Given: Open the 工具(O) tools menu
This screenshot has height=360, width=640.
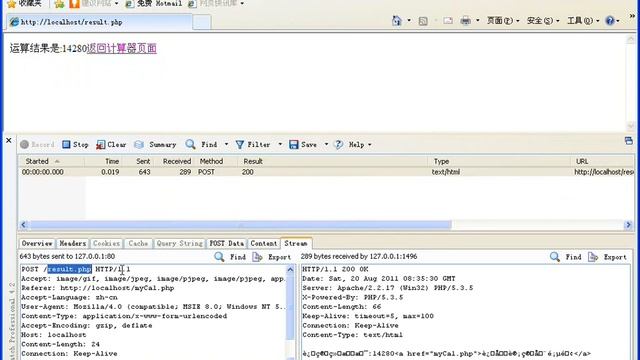Looking at the screenshot, I should 583,20.
